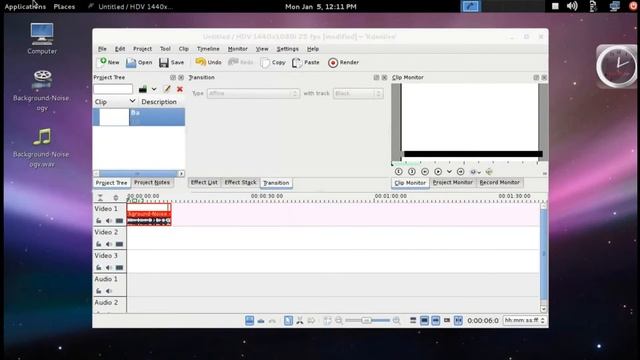Viewport: 640px width, 360px height.
Task: Expand the Add Clip dropdown arrow
Action: point(154,89)
